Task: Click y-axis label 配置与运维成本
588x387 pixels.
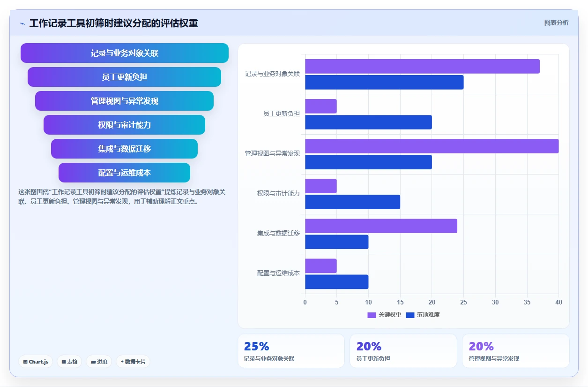Action: (x=278, y=273)
